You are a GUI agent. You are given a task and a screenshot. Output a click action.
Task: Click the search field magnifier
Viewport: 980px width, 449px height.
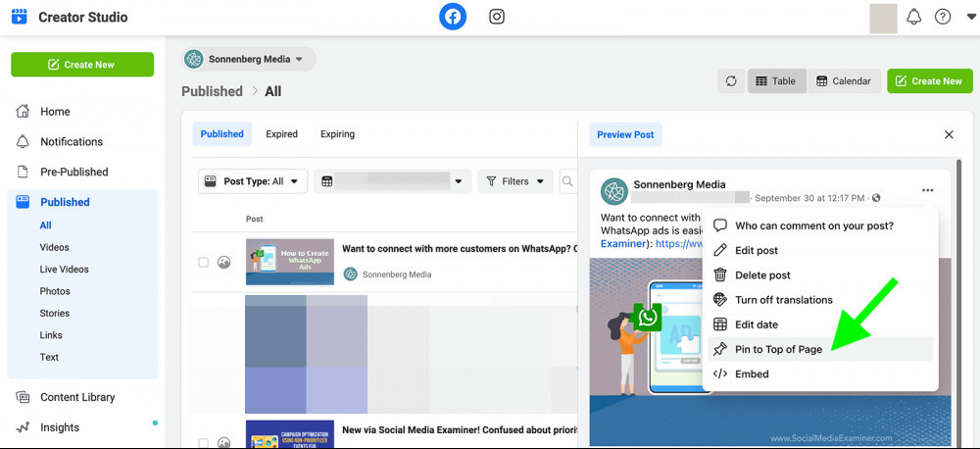coord(567,181)
